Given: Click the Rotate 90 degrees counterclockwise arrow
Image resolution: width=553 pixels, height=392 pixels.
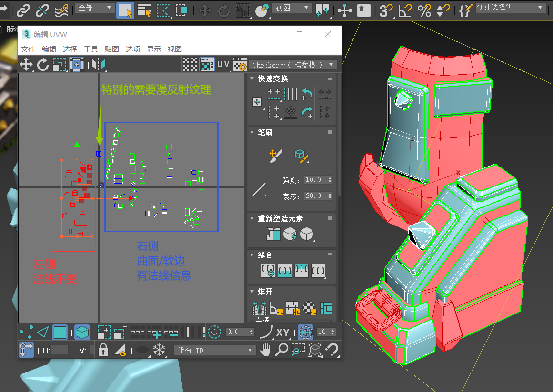Looking at the screenshot, I should click(307, 93).
